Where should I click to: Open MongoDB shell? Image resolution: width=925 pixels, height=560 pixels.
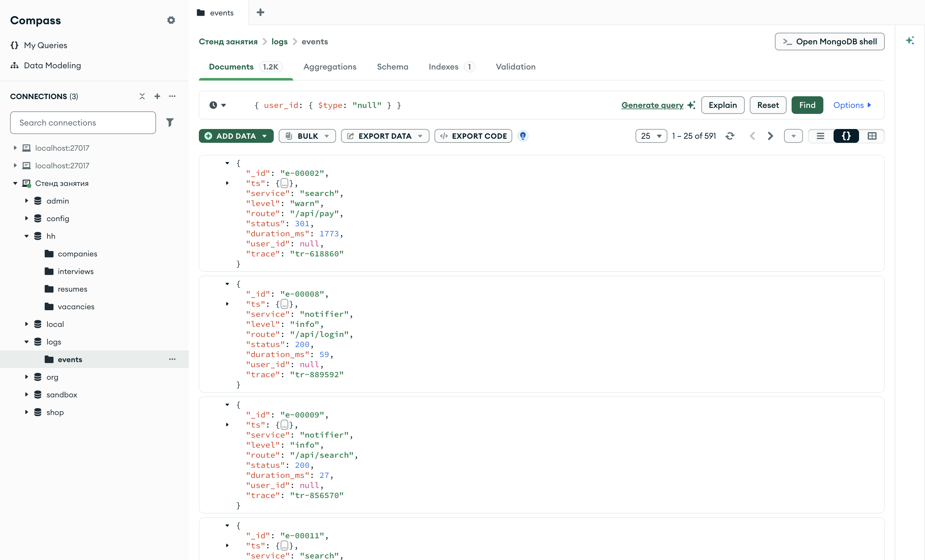click(829, 41)
